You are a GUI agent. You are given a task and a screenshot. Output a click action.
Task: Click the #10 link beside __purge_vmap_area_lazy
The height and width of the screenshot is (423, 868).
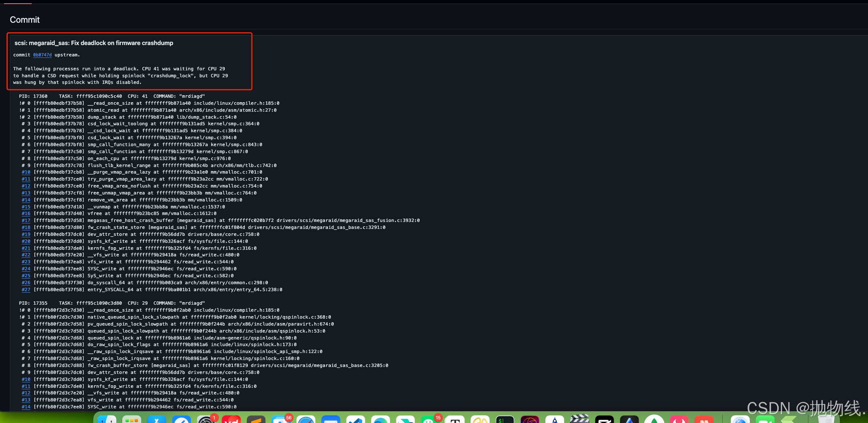pyautogui.click(x=26, y=172)
